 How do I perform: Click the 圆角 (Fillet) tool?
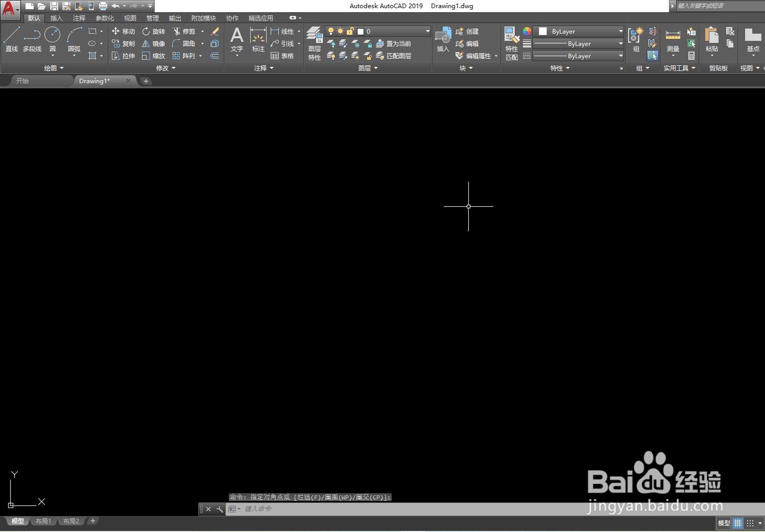tap(184, 43)
